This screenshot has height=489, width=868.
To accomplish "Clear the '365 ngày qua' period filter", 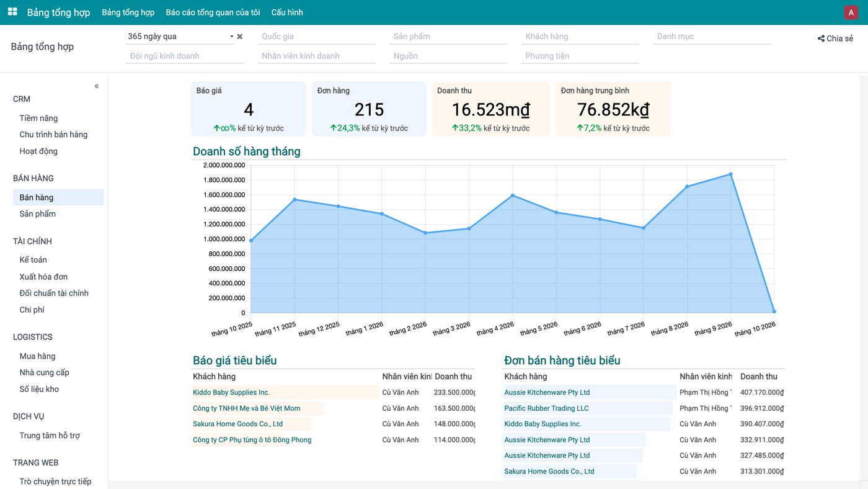I will 240,37.
